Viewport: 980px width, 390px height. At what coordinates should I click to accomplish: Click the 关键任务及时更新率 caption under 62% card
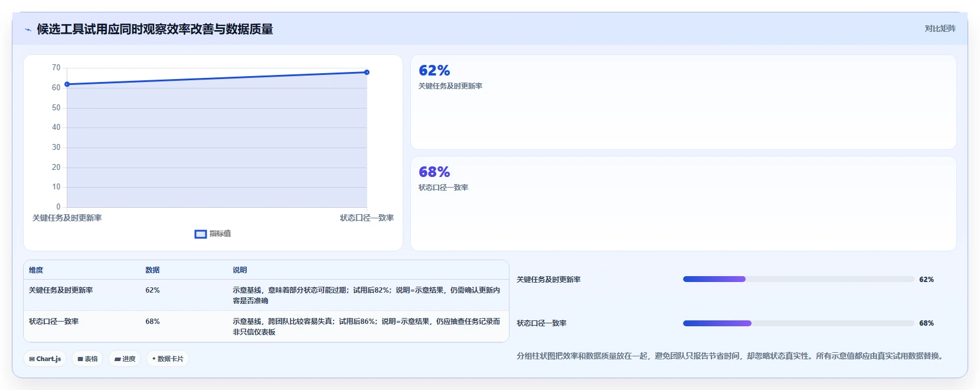tap(450, 86)
